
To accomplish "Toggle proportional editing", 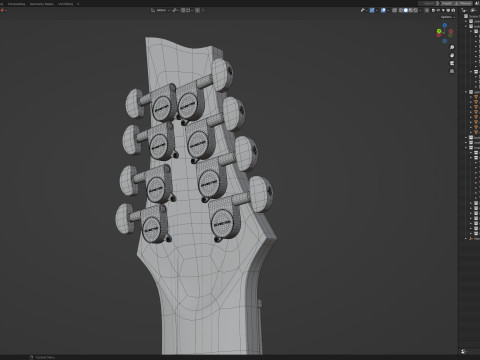I will 197,10.
